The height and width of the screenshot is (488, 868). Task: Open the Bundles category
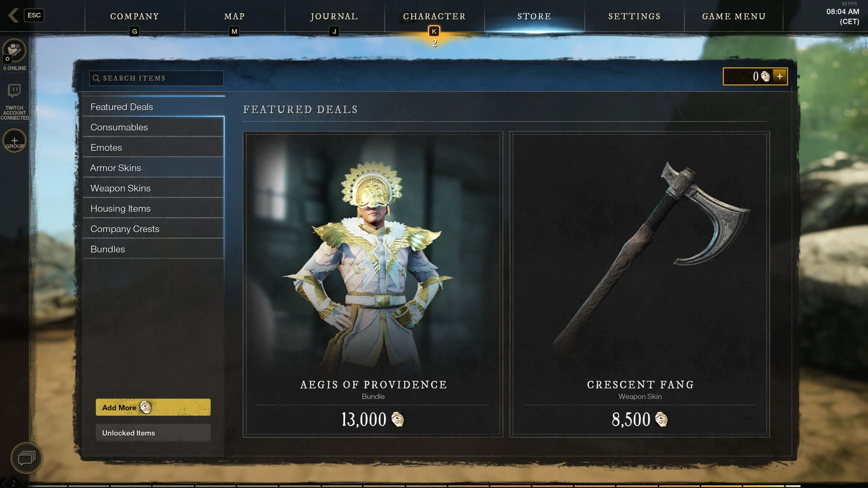tap(153, 249)
